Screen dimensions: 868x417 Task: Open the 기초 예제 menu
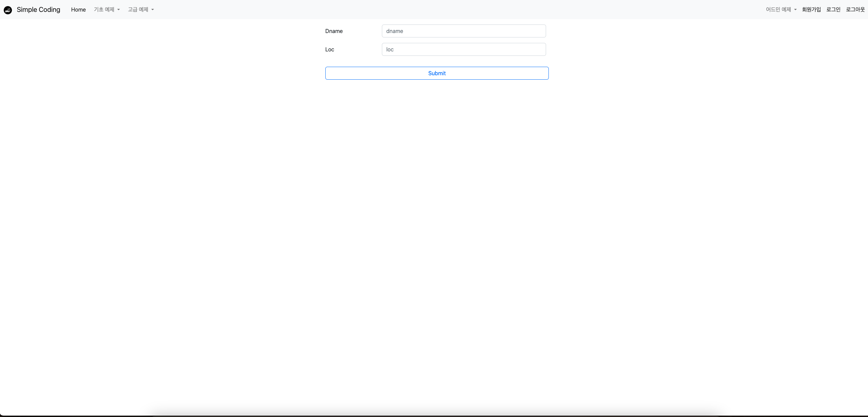coord(104,10)
